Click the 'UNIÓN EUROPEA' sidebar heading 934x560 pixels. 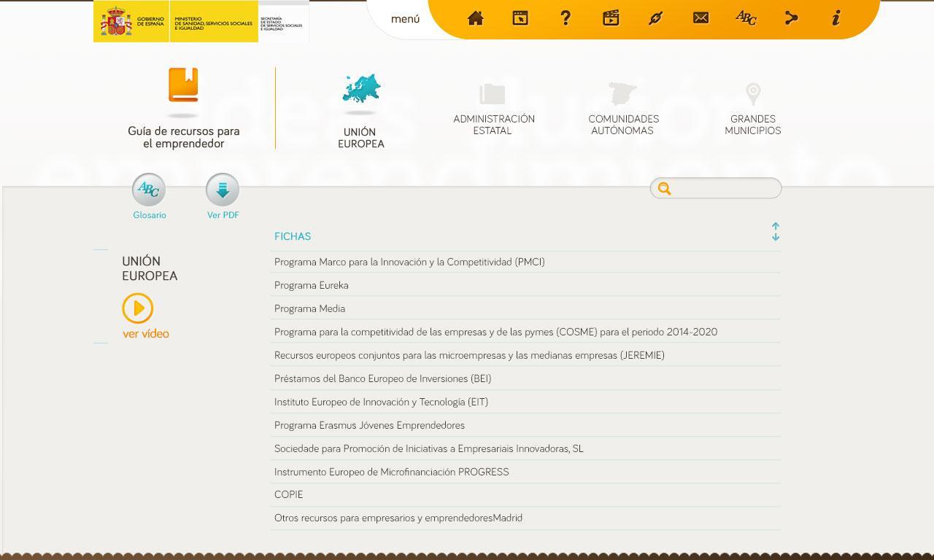point(150,268)
